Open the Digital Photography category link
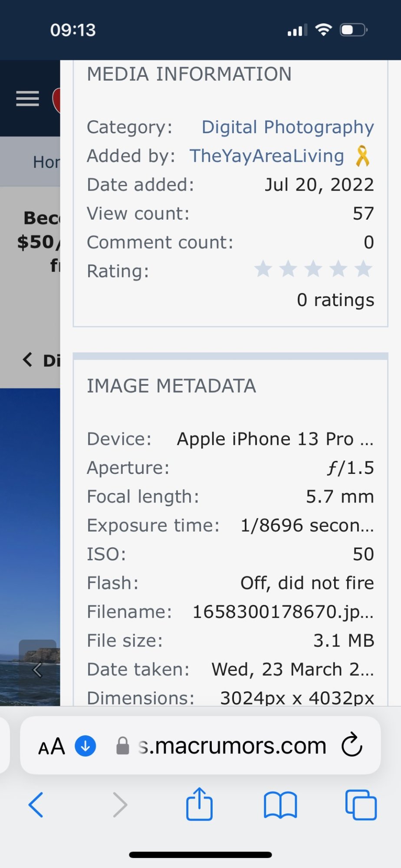The image size is (401, 868). (287, 127)
